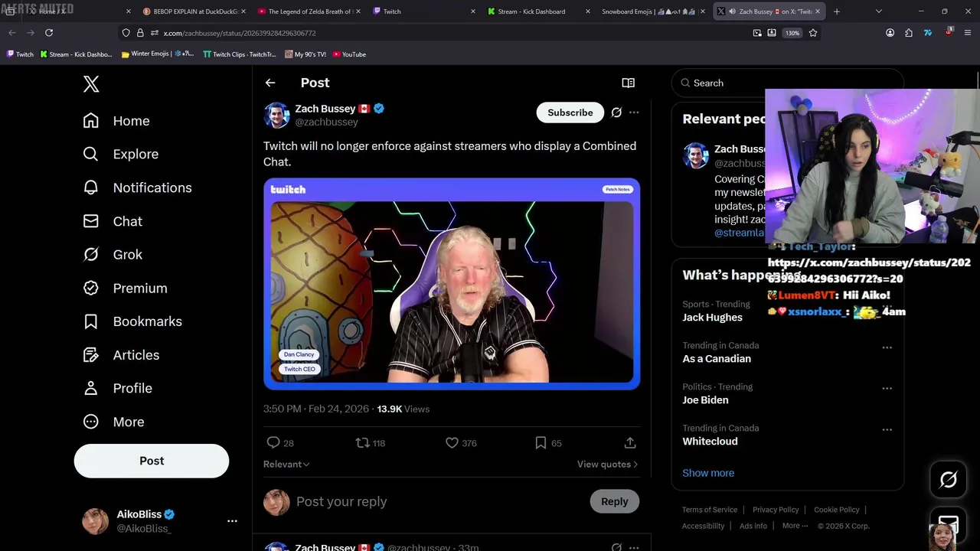Open Notifications from the sidebar
The height and width of the screenshot is (551, 980).
138,187
